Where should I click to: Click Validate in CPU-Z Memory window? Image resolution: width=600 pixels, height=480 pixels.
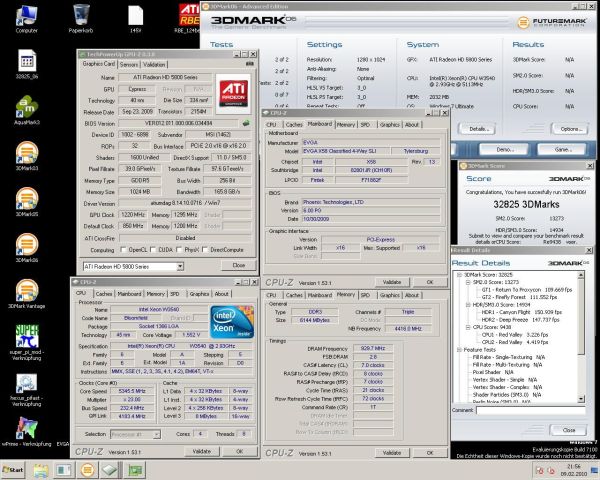click(392, 453)
